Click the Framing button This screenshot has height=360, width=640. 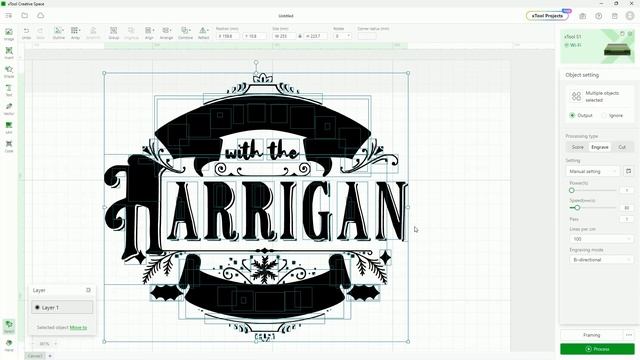[x=591, y=335]
